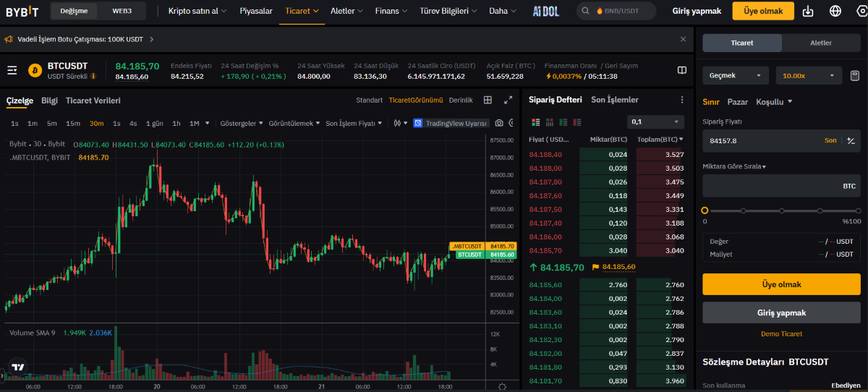Screen dimensions: 868x392
Task: Click the info icon next to USDT Sürekli
Action: [93, 76]
